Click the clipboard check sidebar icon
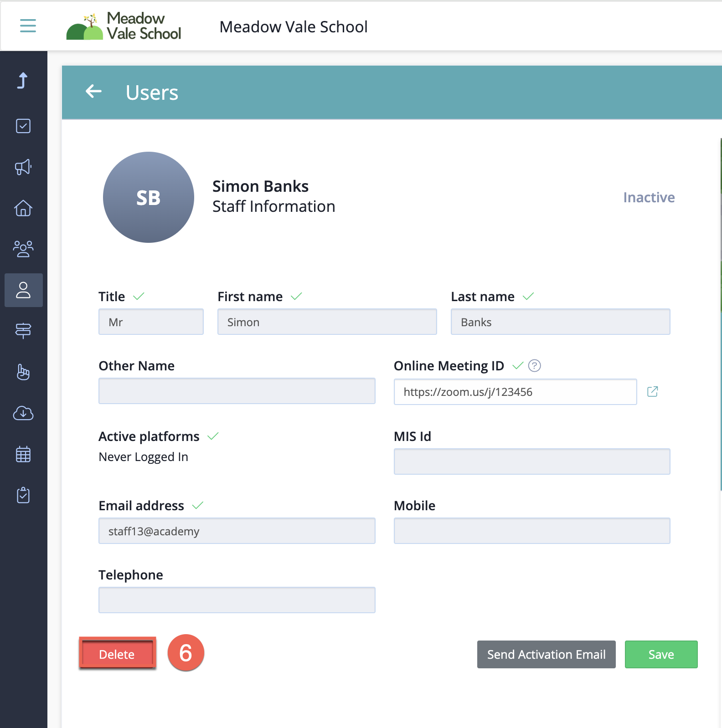This screenshot has height=728, width=722. [x=23, y=495]
